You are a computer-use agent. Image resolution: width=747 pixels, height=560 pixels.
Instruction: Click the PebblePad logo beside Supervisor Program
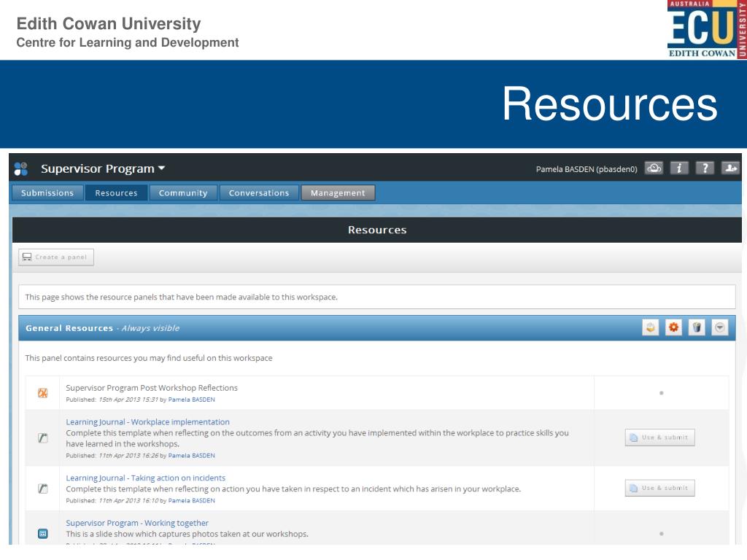pos(21,168)
